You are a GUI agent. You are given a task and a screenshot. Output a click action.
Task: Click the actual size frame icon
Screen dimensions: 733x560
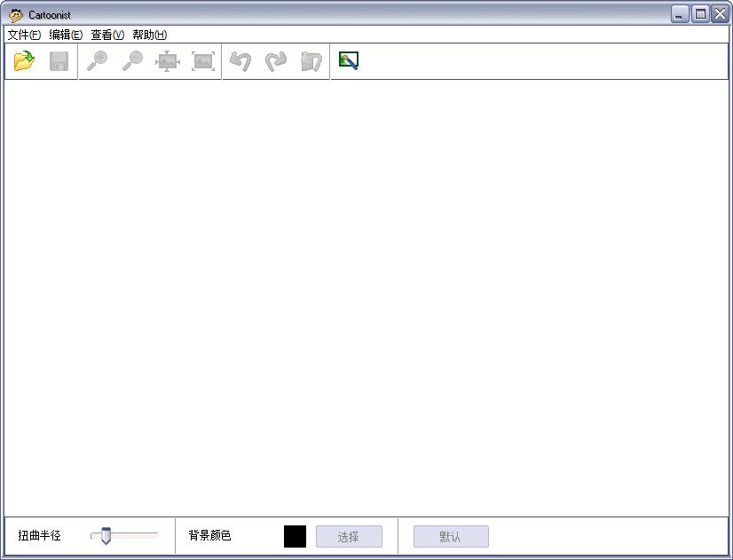click(203, 60)
